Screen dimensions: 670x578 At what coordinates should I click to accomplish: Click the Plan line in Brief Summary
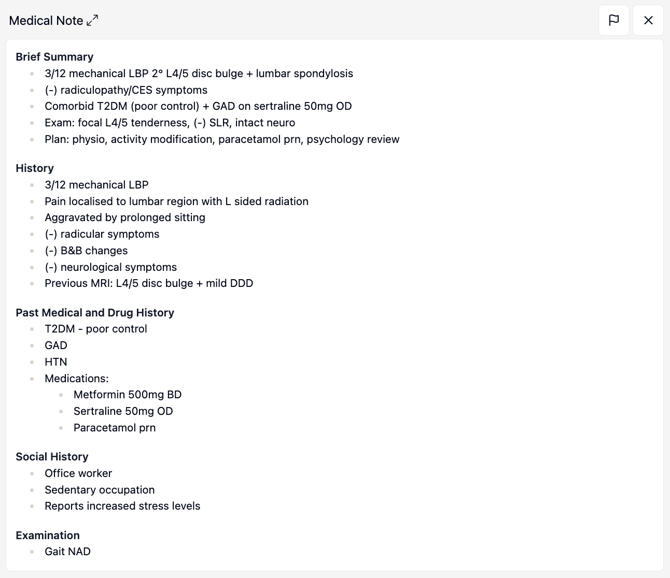click(x=222, y=139)
